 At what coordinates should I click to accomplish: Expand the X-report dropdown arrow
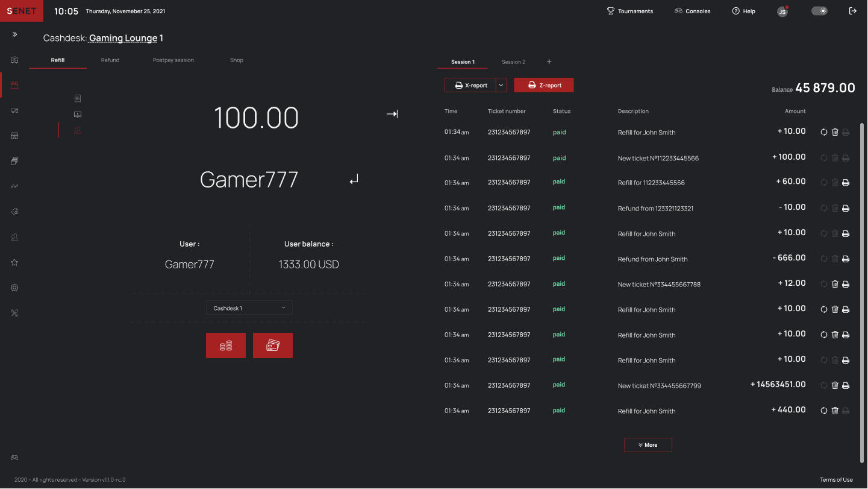(x=501, y=85)
